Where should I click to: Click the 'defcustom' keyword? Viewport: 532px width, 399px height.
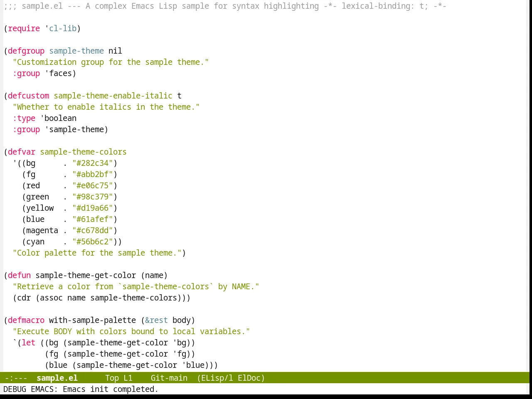pos(28,96)
